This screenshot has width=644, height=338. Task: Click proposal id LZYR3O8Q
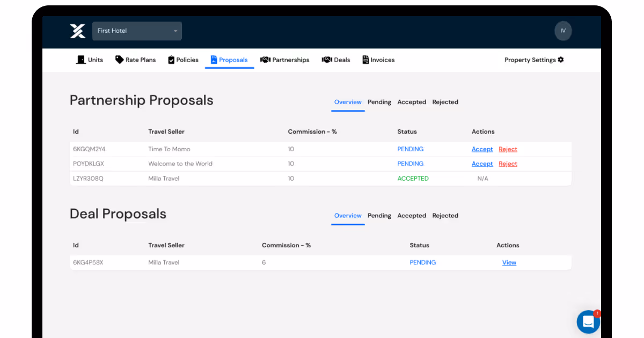click(88, 178)
